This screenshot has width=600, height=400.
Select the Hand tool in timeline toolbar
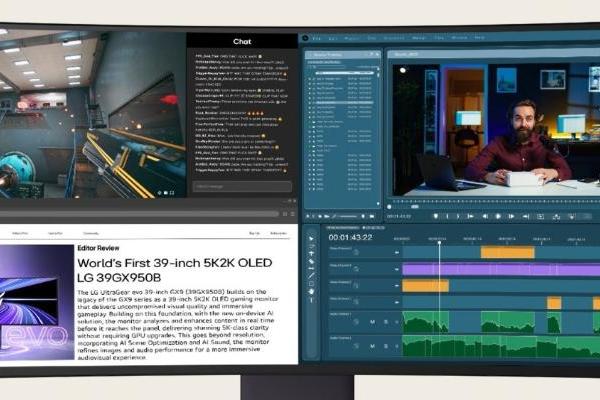pos(311,292)
